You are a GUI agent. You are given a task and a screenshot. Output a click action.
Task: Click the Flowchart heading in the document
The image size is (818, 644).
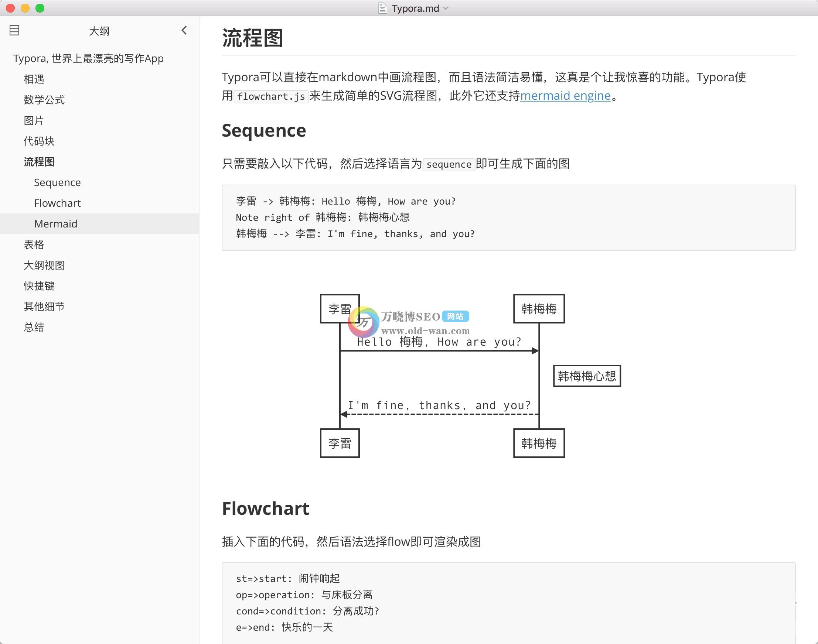265,508
